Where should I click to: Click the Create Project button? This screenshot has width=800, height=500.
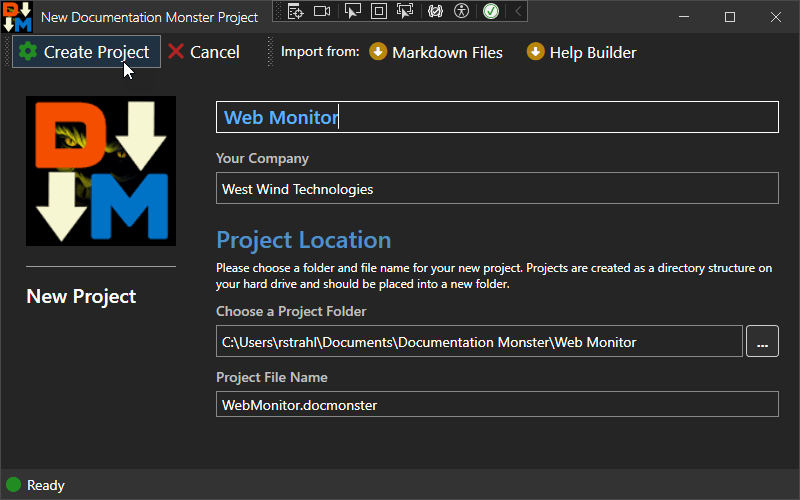coord(86,52)
